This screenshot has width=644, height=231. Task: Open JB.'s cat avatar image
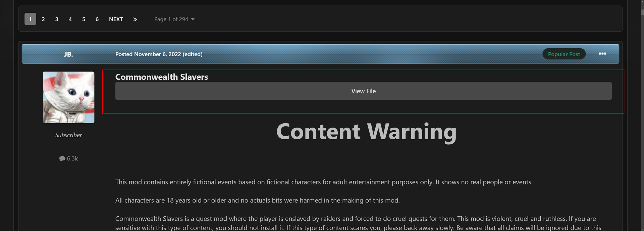point(69,97)
